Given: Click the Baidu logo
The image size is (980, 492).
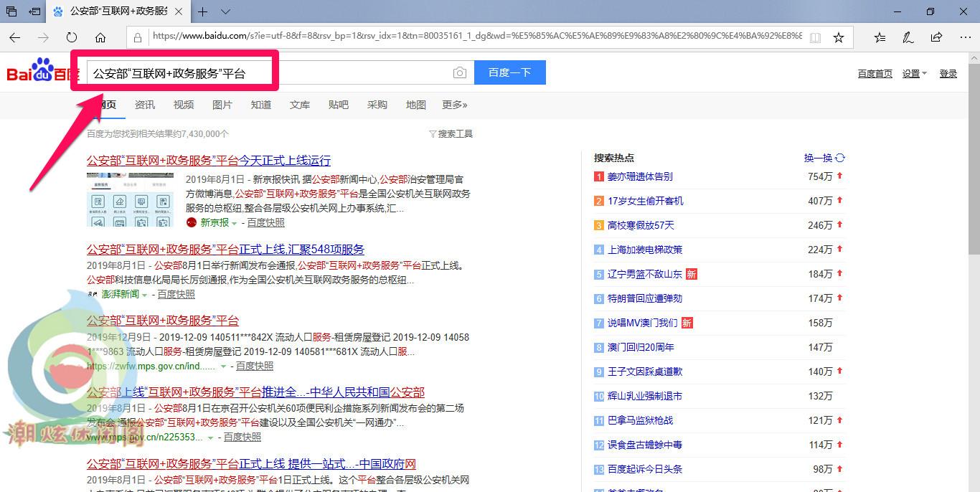Looking at the screenshot, I should 43,71.
